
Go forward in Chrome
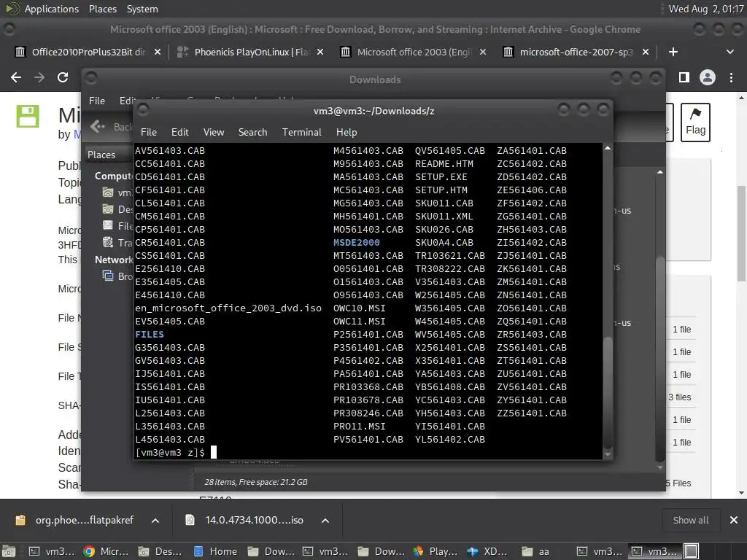click(x=39, y=77)
